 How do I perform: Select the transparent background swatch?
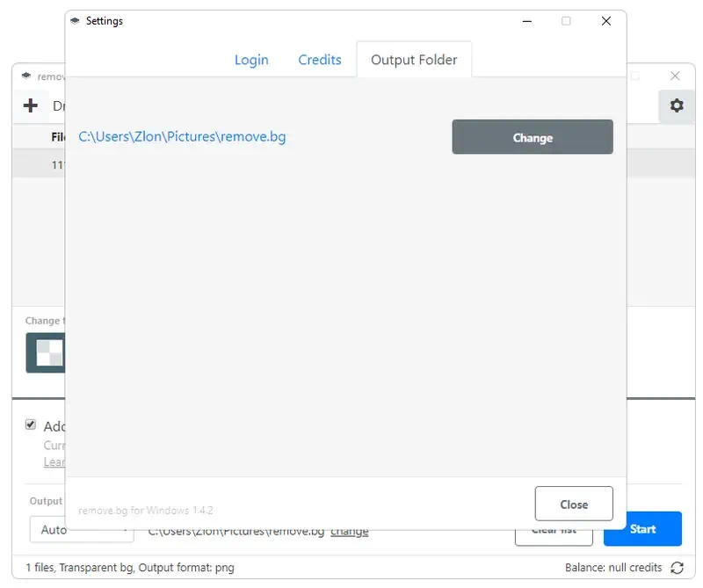pos(46,352)
